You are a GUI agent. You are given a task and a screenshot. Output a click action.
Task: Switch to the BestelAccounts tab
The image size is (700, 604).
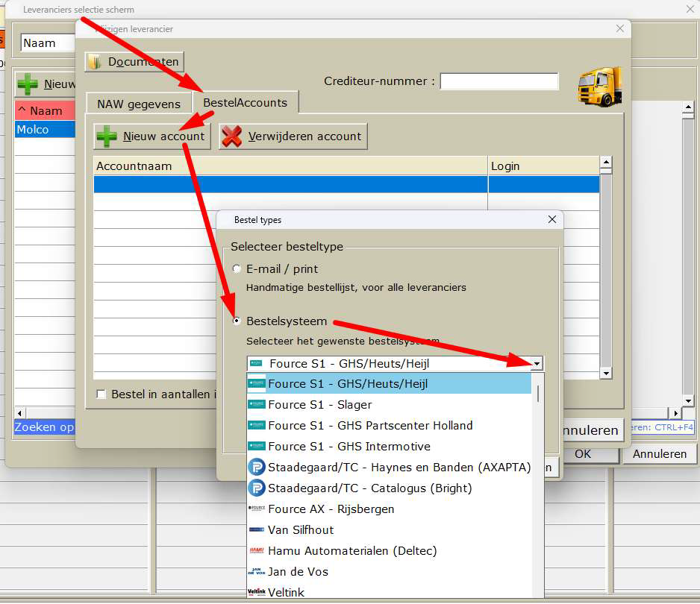[x=245, y=103]
